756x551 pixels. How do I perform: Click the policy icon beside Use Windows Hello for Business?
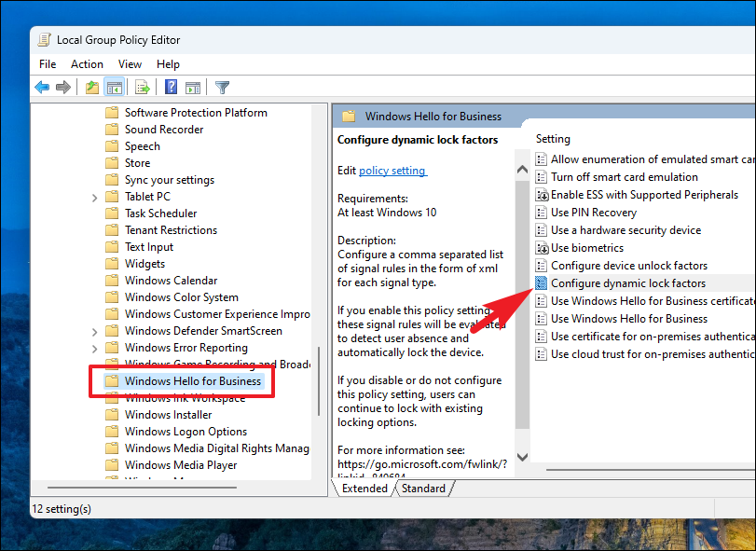(542, 319)
